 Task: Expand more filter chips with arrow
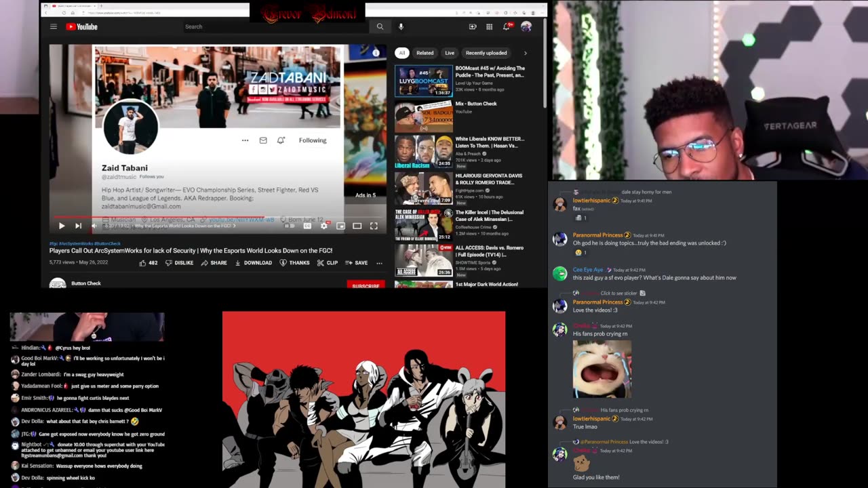click(x=525, y=53)
